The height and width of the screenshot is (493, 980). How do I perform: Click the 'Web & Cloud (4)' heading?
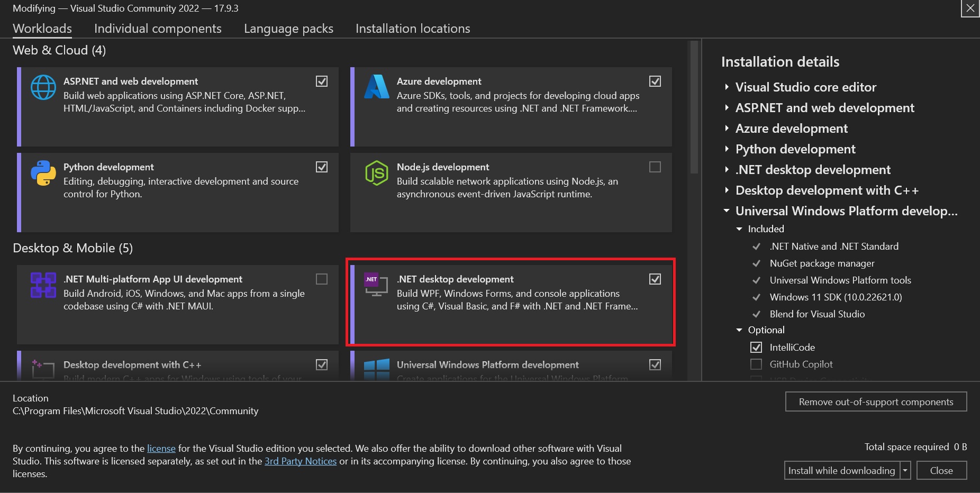[59, 50]
